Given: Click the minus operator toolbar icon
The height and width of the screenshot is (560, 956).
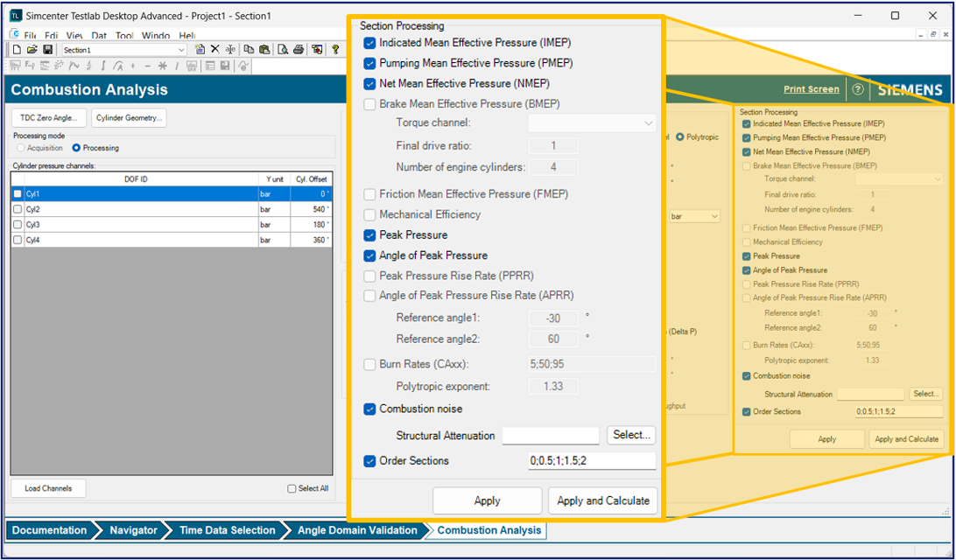Looking at the screenshot, I should click(148, 66).
